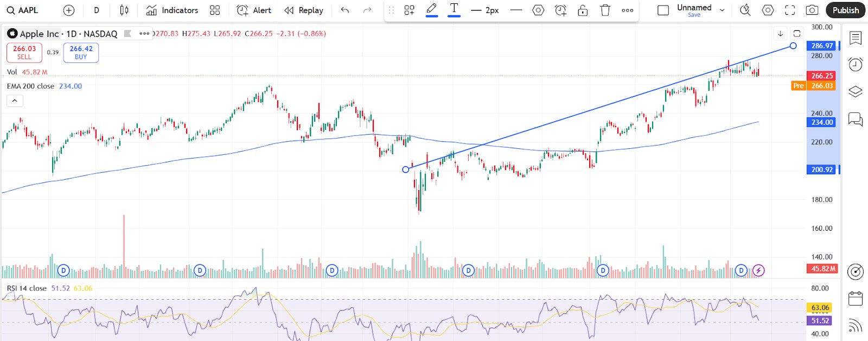Viewport: 868px width, 341px height.
Task: Add an alert on the selected trend line
Action: 560,10
